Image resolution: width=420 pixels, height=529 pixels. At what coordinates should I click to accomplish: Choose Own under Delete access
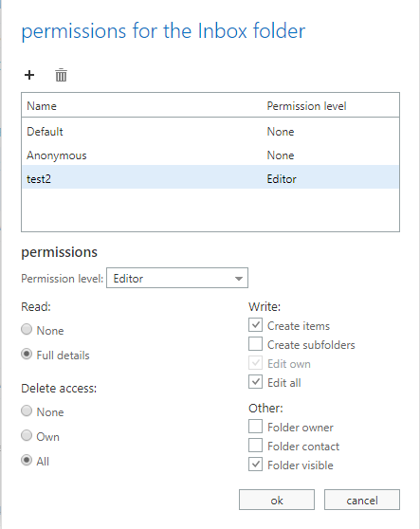pyautogui.click(x=27, y=435)
